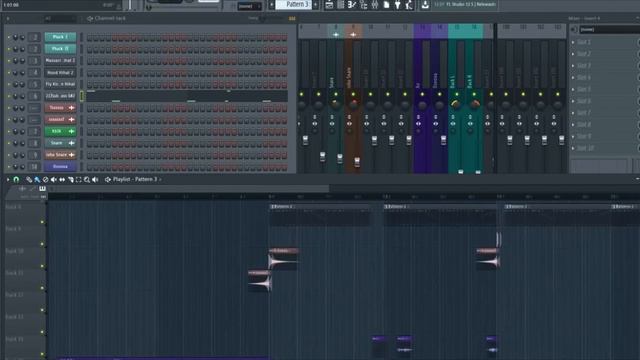Mute the Hood Hihat 2 channel LED
This screenshot has height=360, width=640.
[x=9, y=73]
